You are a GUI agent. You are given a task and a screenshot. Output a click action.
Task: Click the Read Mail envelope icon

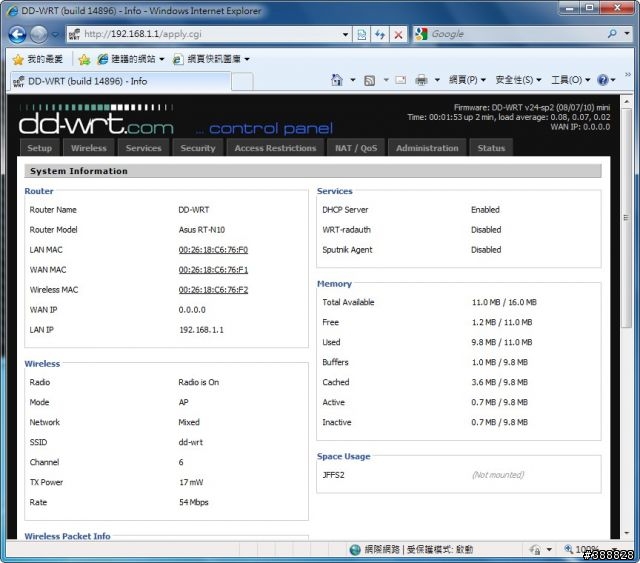401,80
